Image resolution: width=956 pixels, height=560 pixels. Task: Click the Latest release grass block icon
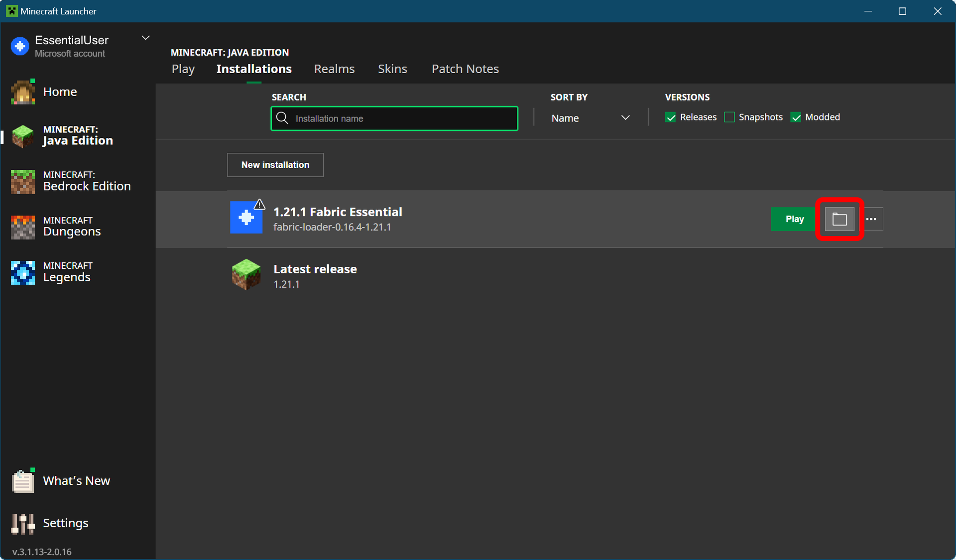(246, 275)
